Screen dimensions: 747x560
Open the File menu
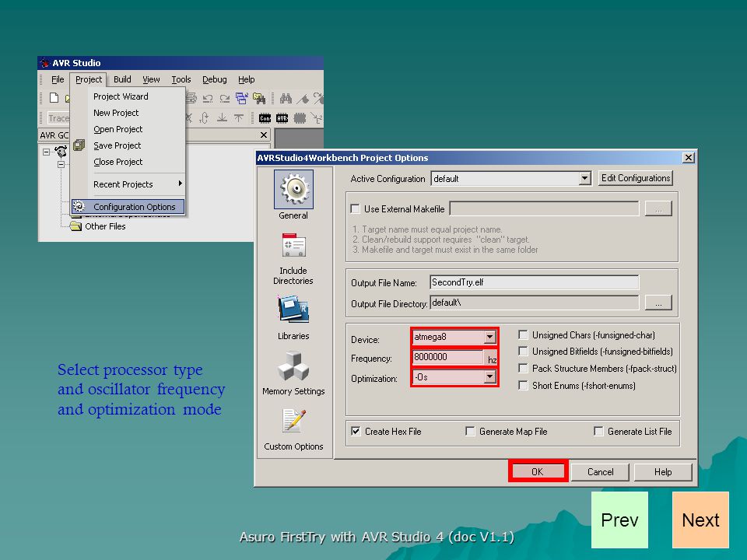[58, 79]
